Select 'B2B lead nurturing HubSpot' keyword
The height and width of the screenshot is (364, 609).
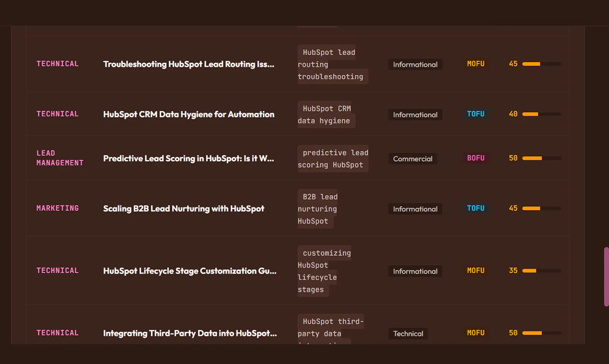317,209
